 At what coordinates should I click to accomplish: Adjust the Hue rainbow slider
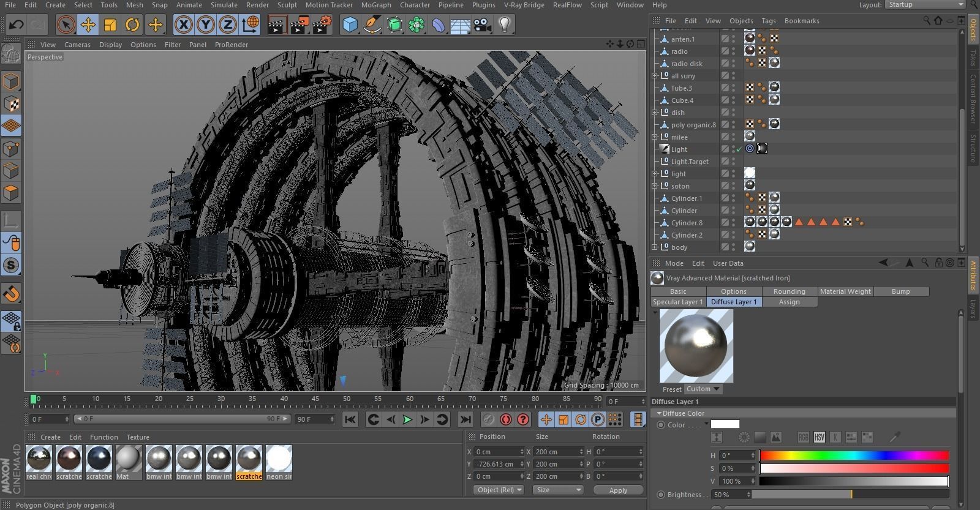point(854,456)
